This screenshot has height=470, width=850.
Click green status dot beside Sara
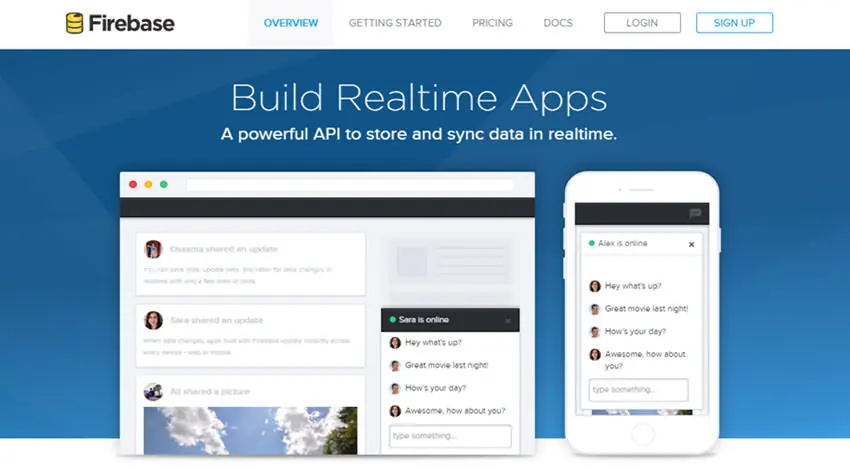(392, 320)
